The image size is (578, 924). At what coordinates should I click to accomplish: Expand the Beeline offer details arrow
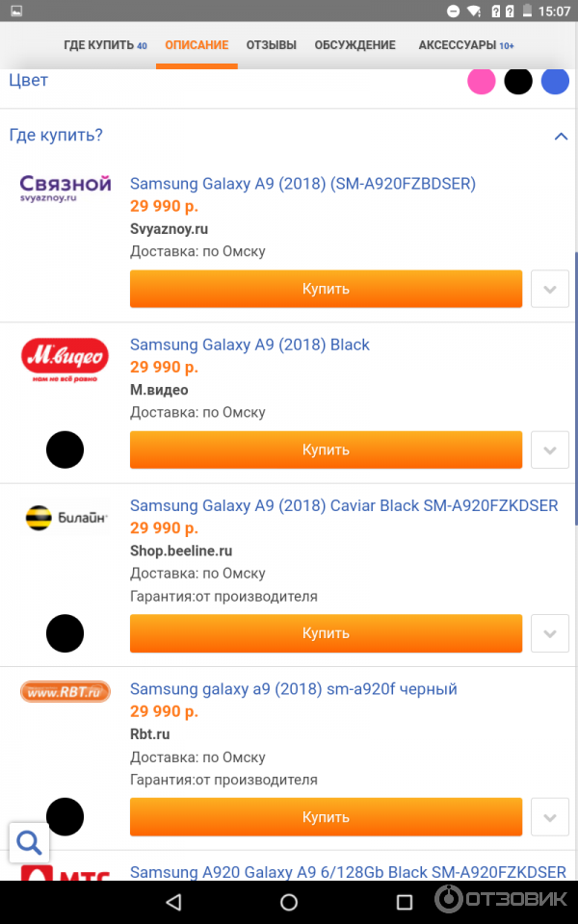point(550,633)
